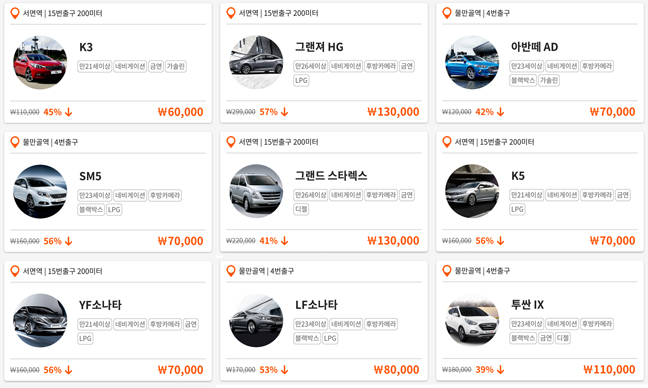Click the 39% discount arrow for 투싼 IX

click(x=500, y=370)
